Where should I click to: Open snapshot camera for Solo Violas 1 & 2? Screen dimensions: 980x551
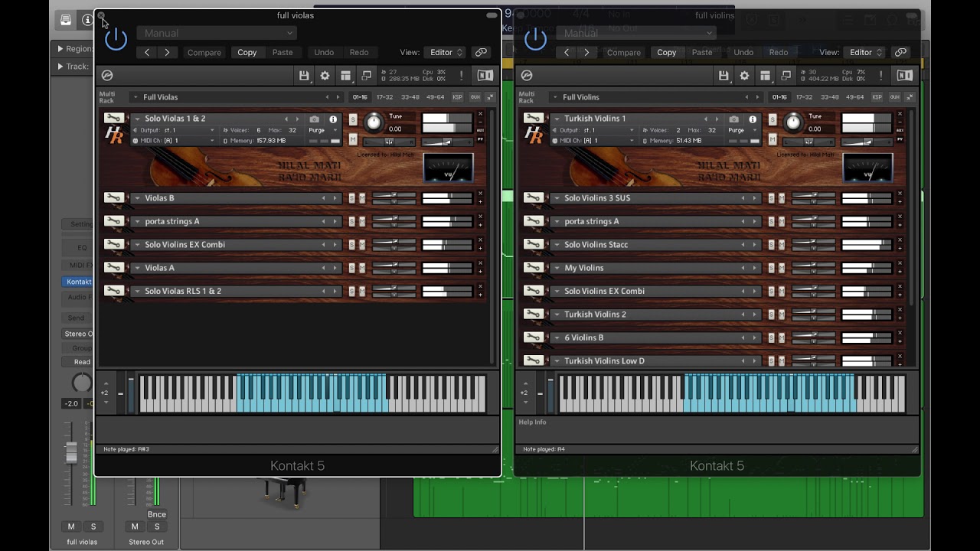pos(314,119)
